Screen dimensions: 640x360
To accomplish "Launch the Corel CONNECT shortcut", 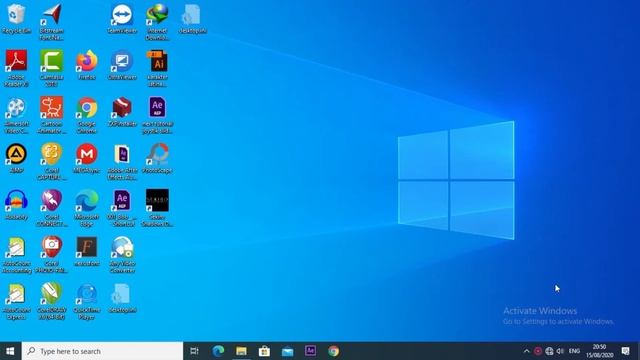I will (x=51, y=208).
